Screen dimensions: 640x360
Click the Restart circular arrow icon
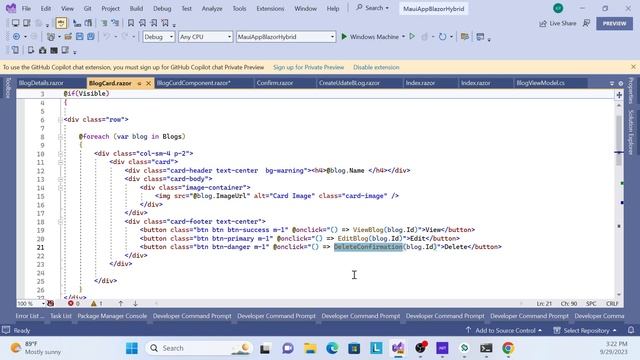click(x=442, y=37)
